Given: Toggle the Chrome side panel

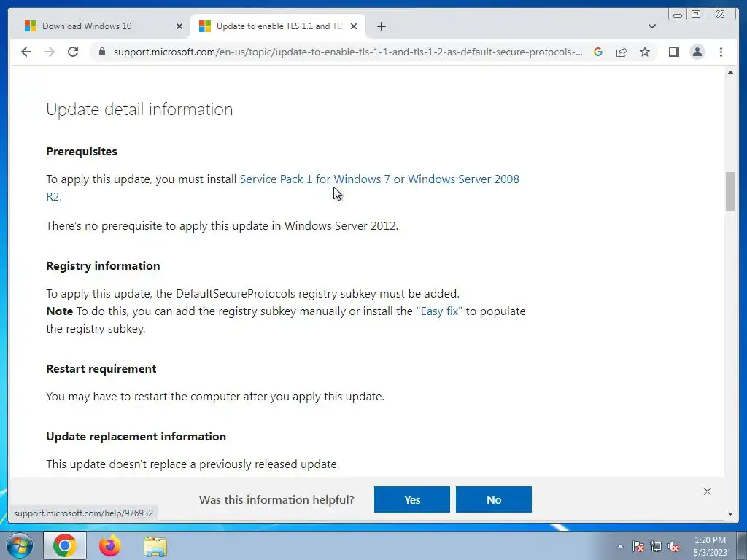Looking at the screenshot, I should [x=673, y=52].
